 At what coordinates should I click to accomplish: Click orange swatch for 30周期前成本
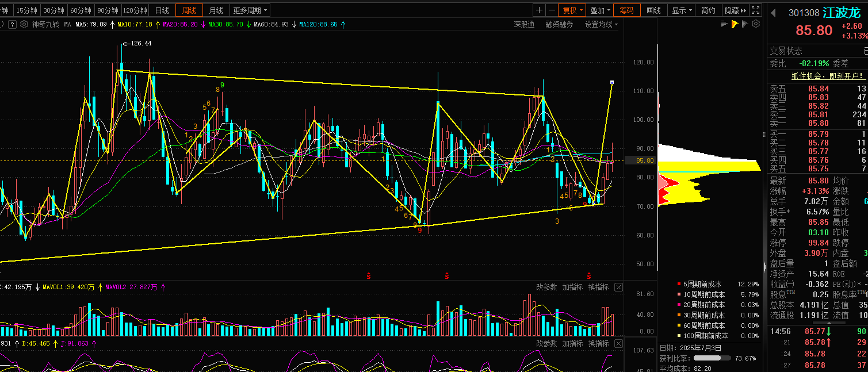click(679, 315)
